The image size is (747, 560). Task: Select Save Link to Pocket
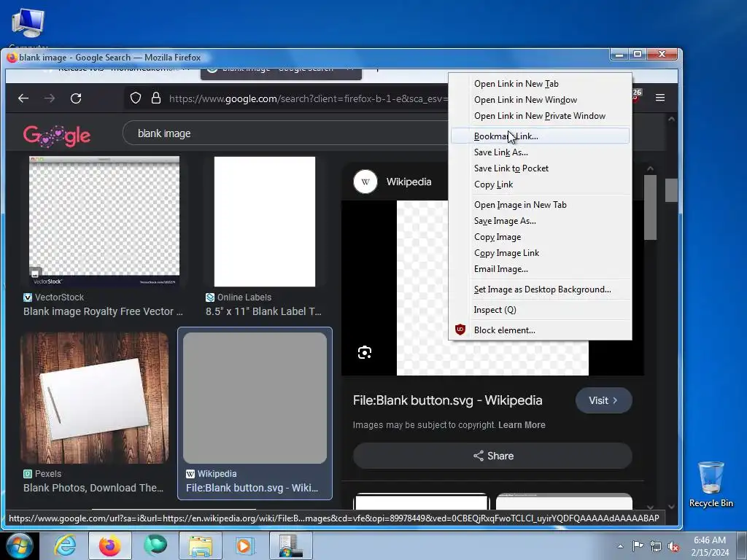pyautogui.click(x=541, y=168)
